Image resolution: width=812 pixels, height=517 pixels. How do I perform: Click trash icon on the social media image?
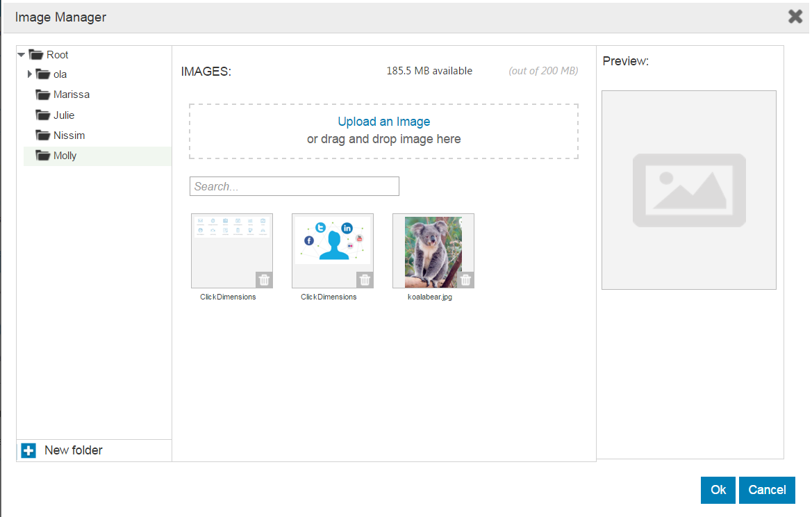click(x=365, y=280)
